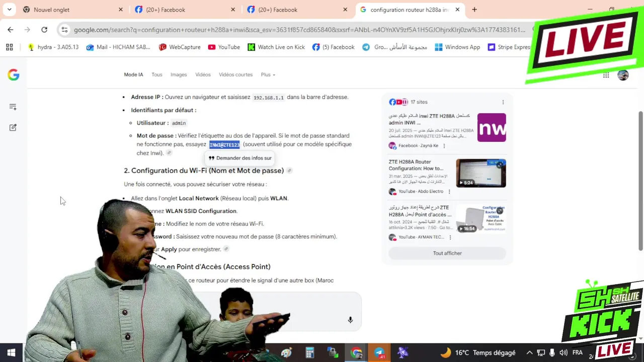The width and height of the screenshot is (644, 362).
Task: Open the Calculator taskbar app
Action: click(309, 353)
